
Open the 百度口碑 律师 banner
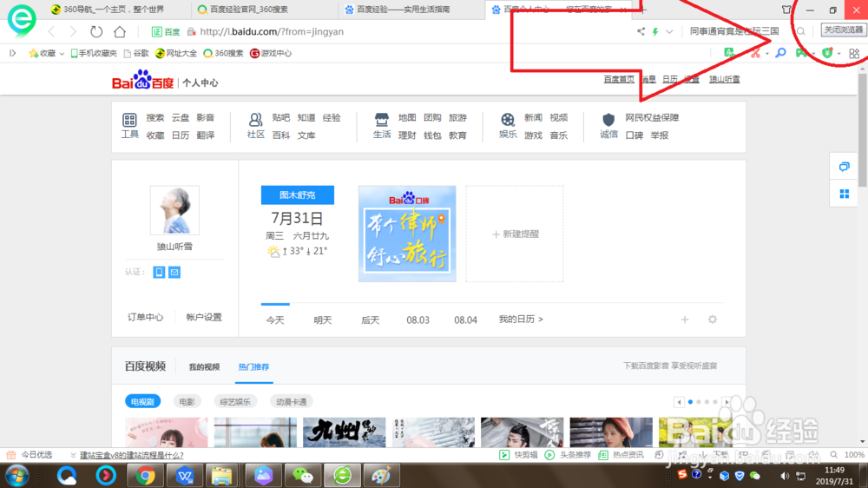407,234
